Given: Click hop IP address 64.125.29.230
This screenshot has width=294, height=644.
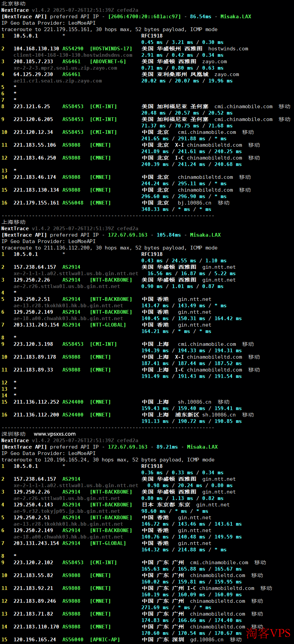Looking at the screenshot, I should 33,74.
